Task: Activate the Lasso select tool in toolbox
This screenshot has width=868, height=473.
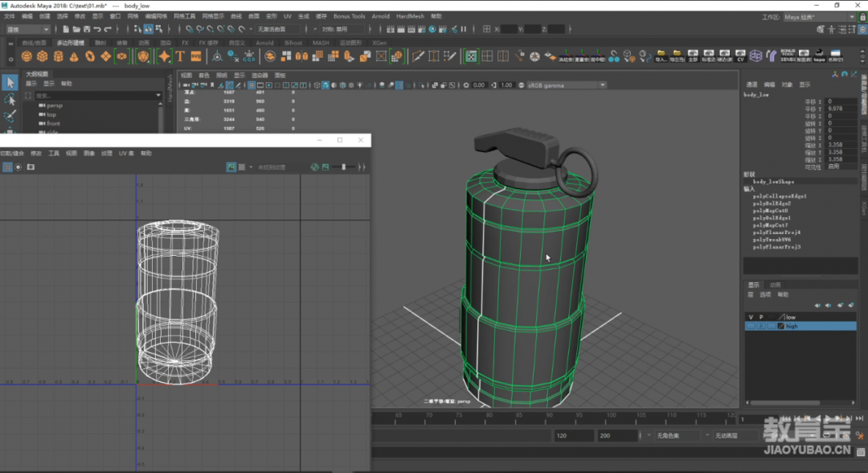Action: tap(10, 99)
